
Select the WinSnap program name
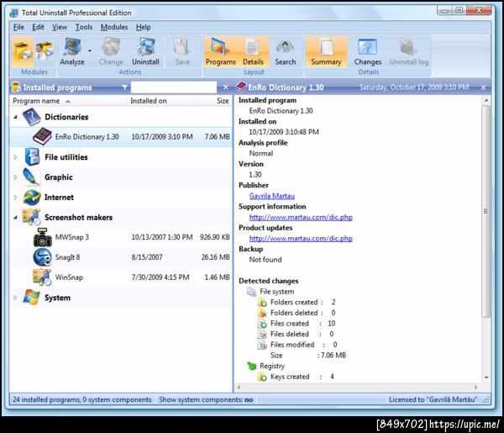point(69,277)
